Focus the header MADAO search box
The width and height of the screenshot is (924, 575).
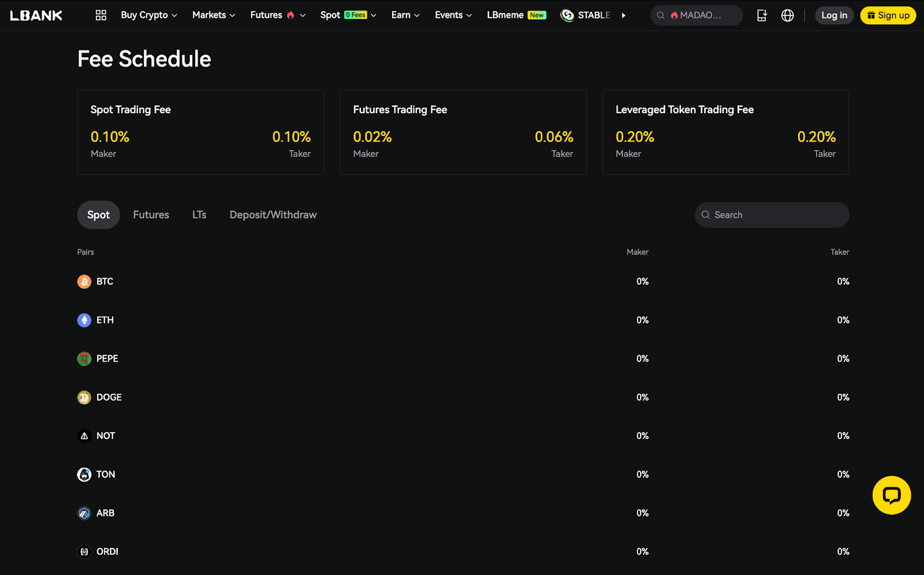(x=697, y=16)
